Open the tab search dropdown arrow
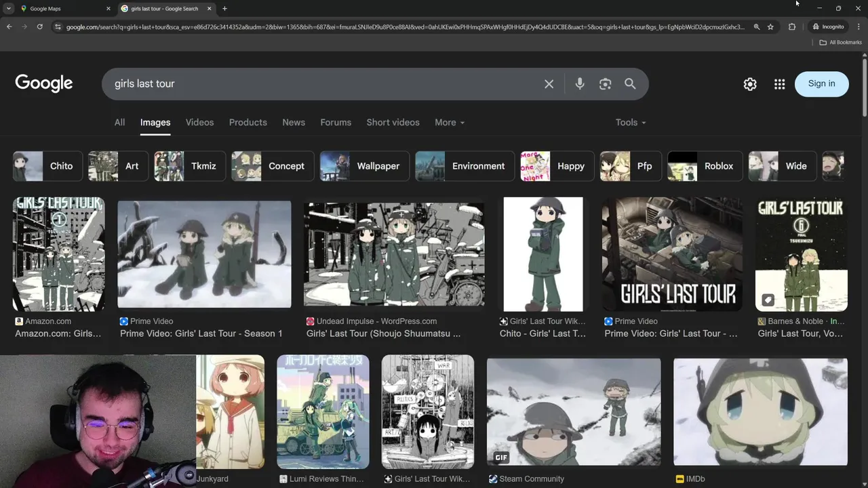The height and width of the screenshot is (488, 868). [8, 9]
